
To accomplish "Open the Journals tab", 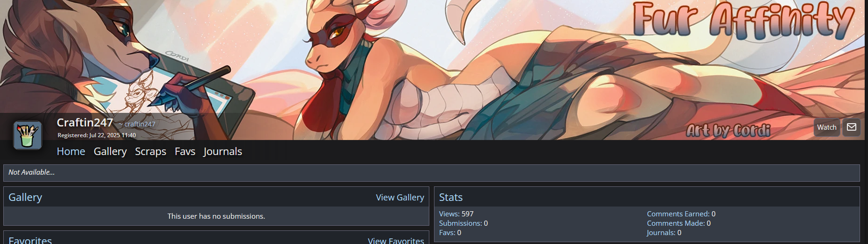I will point(222,151).
